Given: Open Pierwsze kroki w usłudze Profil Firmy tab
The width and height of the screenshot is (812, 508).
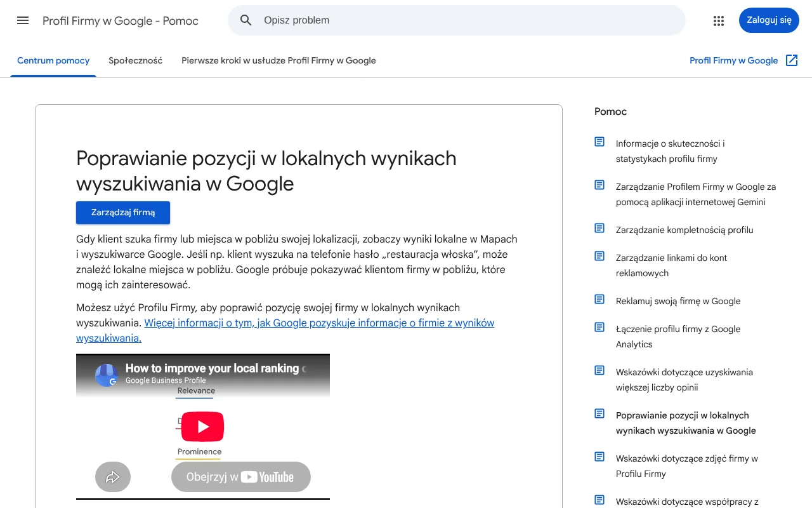Looking at the screenshot, I should 278,60.
